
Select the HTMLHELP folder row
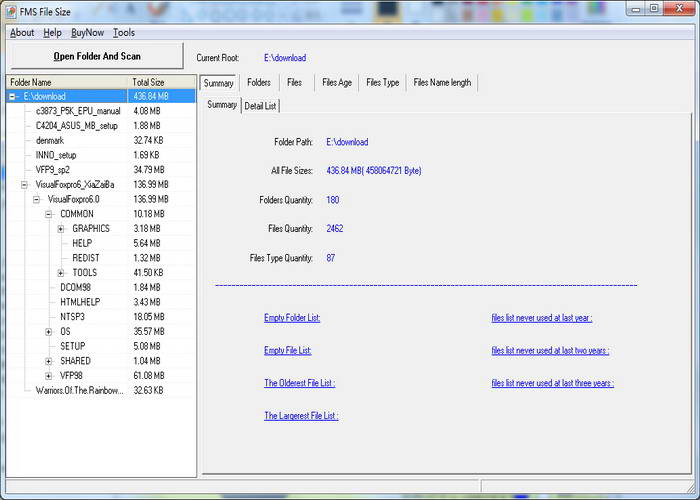(x=101, y=302)
